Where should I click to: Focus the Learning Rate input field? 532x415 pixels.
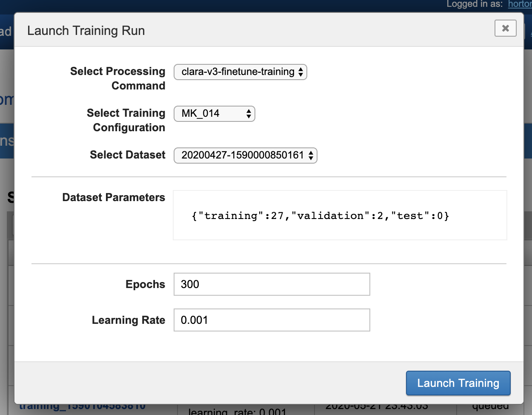point(272,320)
